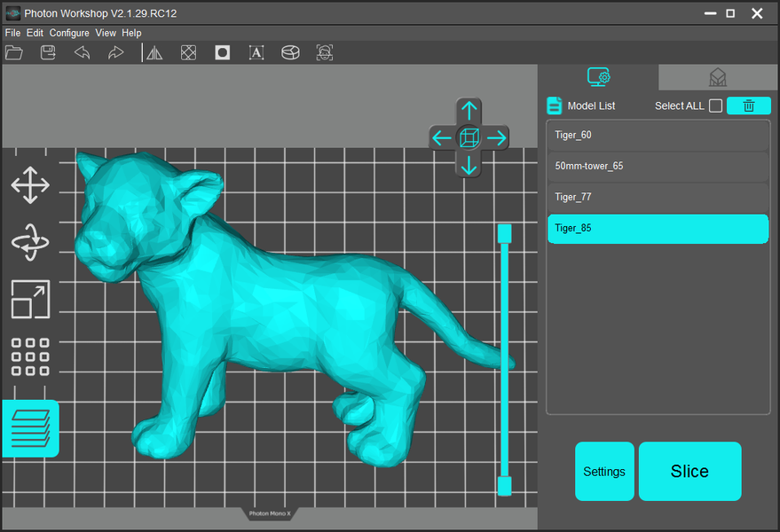
Task: Click the open file folder icon
Action: pyautogui.click(x=14, y=53)
